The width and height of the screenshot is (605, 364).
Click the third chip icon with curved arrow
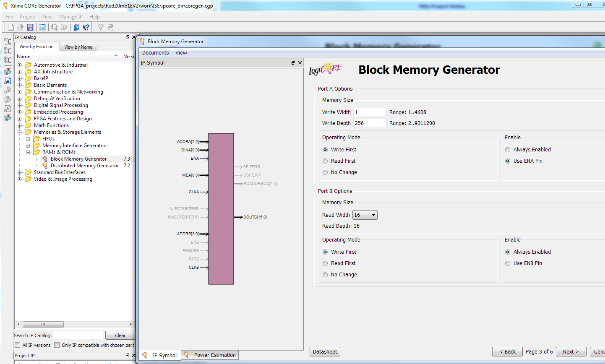click(x=8, y=60)
